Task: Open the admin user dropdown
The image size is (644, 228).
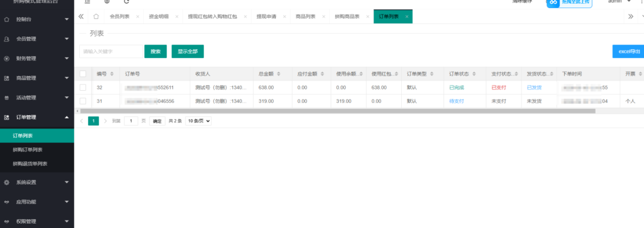Action: [619, 2]
